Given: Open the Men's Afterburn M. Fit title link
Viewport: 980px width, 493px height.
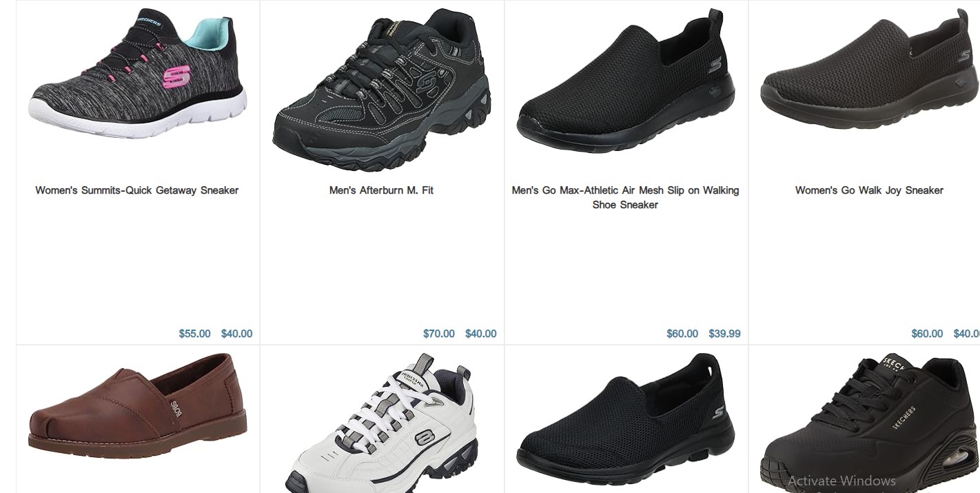Looking at the screenshot, I should click(381, 190).
